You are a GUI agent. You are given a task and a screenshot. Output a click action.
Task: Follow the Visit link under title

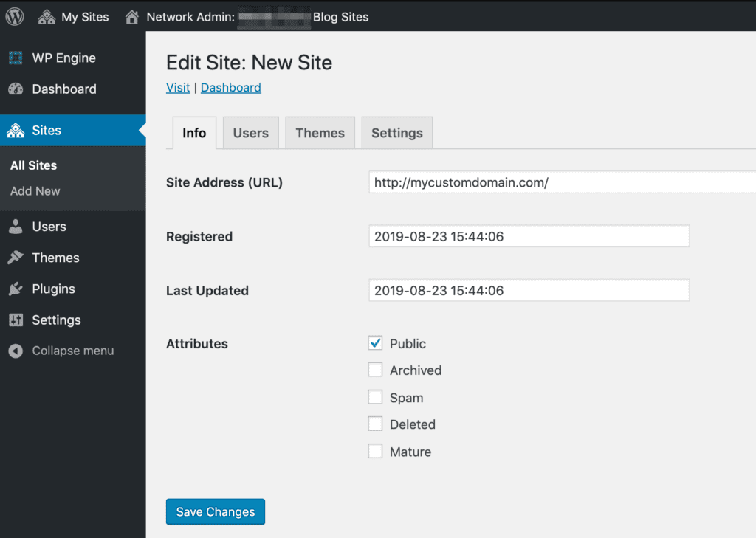click(178, 87)
